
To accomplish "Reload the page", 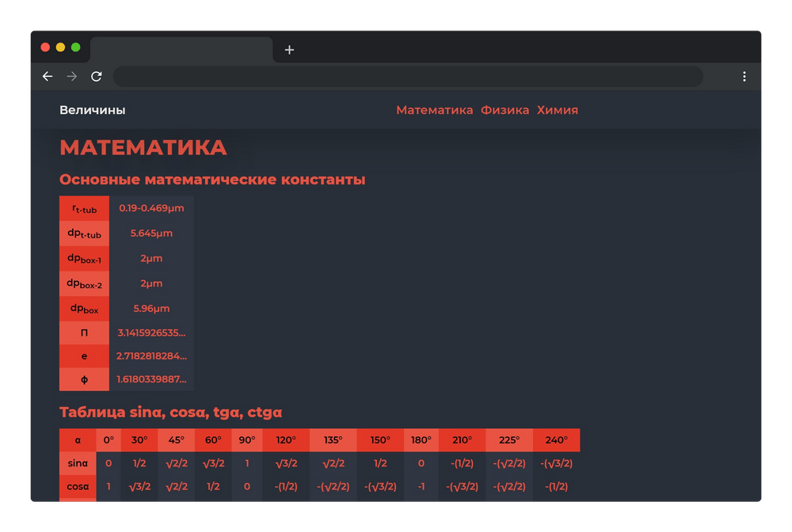I will (97, 77).
